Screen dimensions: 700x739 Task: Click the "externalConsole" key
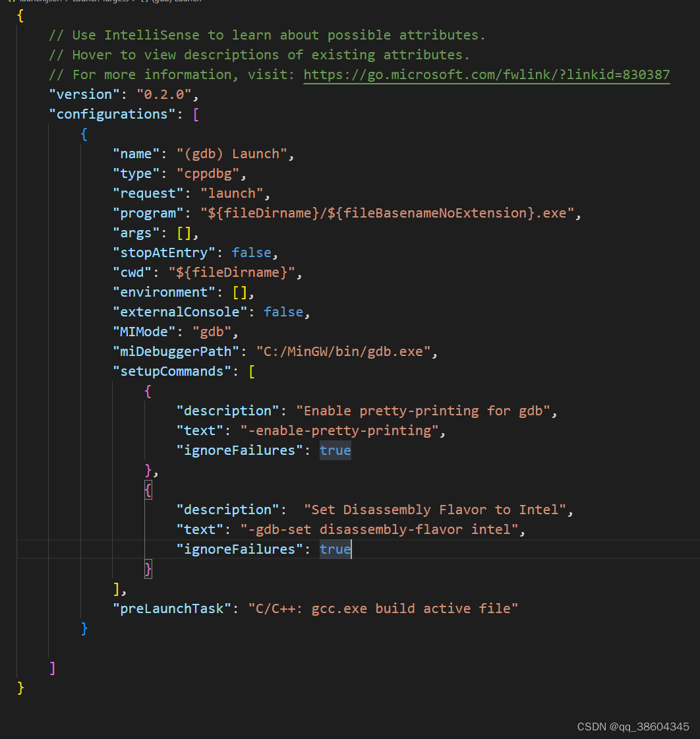179,312
